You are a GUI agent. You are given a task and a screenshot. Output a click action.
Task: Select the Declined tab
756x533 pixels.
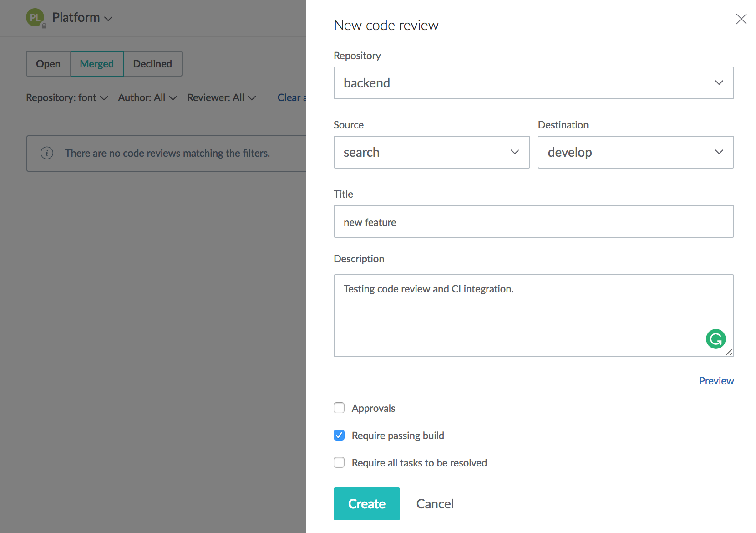(152, 64)
